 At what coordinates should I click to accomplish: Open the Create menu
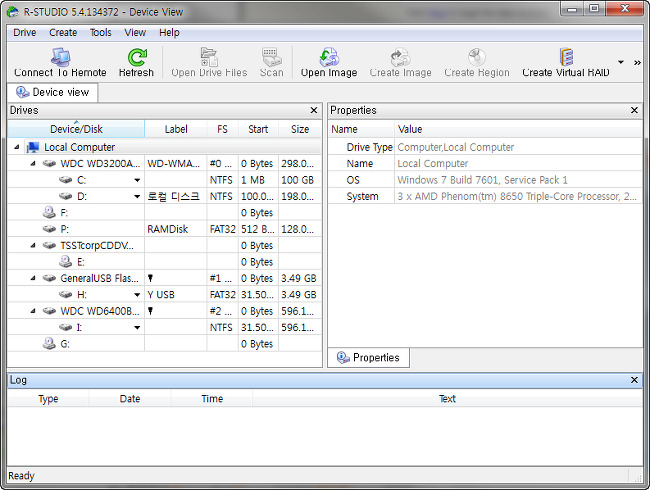pos(63,32)
